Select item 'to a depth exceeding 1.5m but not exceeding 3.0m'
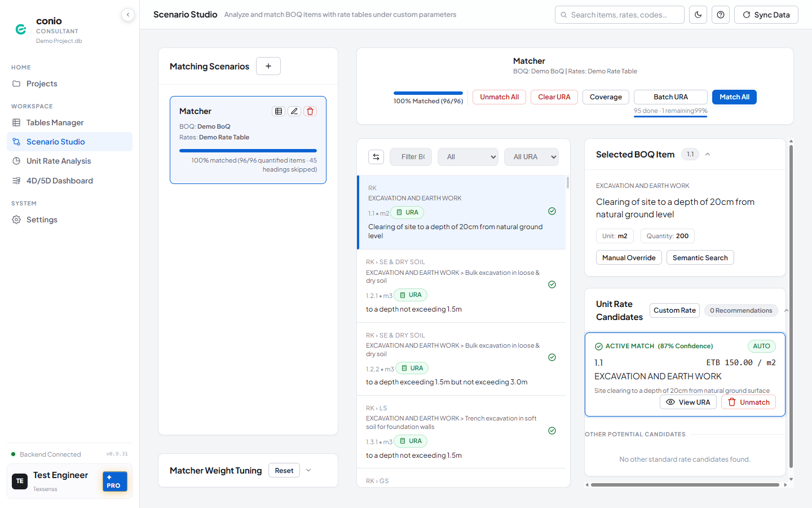 pos(447,382)
